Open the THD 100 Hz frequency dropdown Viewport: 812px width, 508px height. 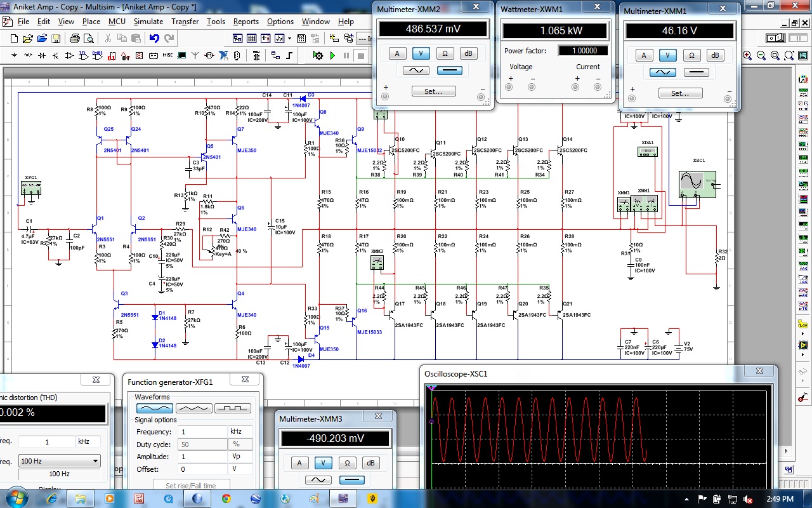[x=59, y=461]
